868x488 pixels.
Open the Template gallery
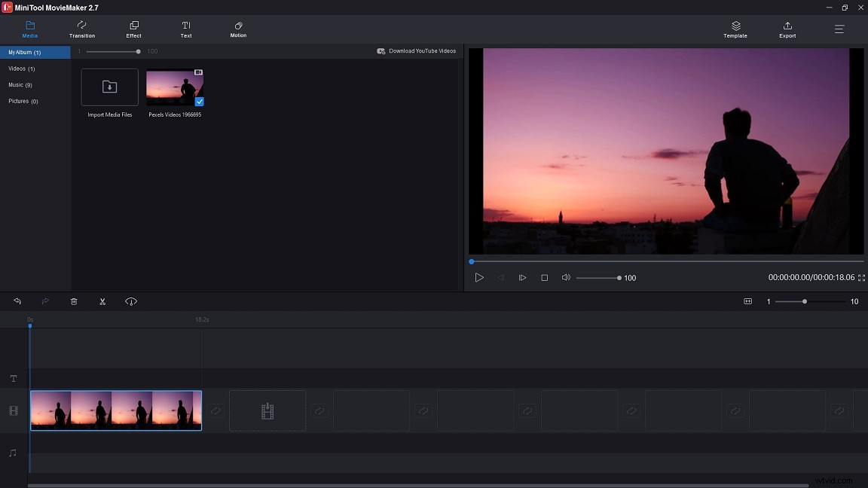[735, 29]
